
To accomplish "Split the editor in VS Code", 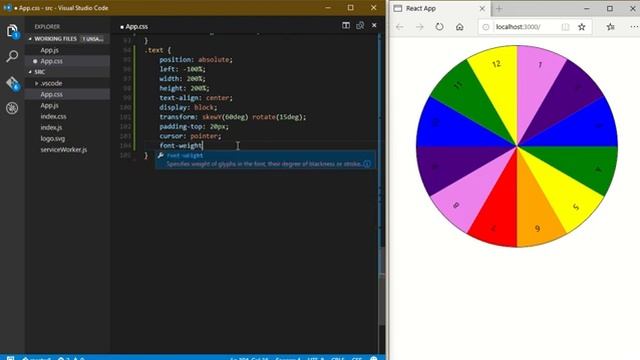I will pos(346,25).
